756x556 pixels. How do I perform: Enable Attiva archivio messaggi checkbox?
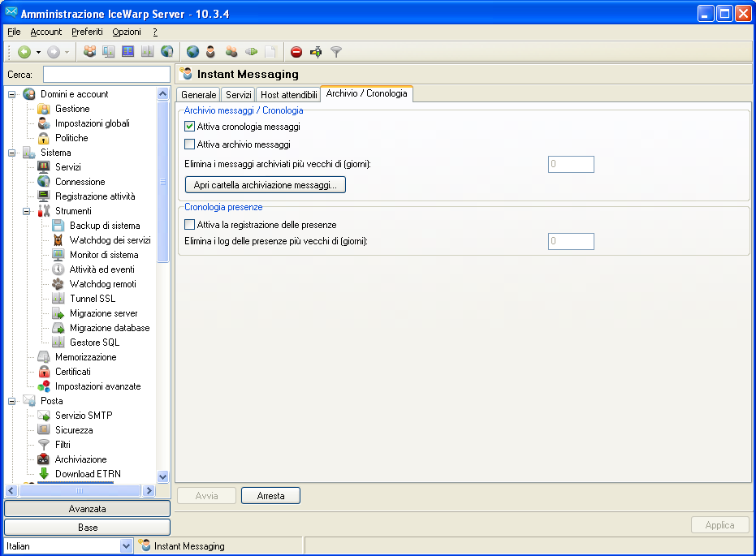190,144
